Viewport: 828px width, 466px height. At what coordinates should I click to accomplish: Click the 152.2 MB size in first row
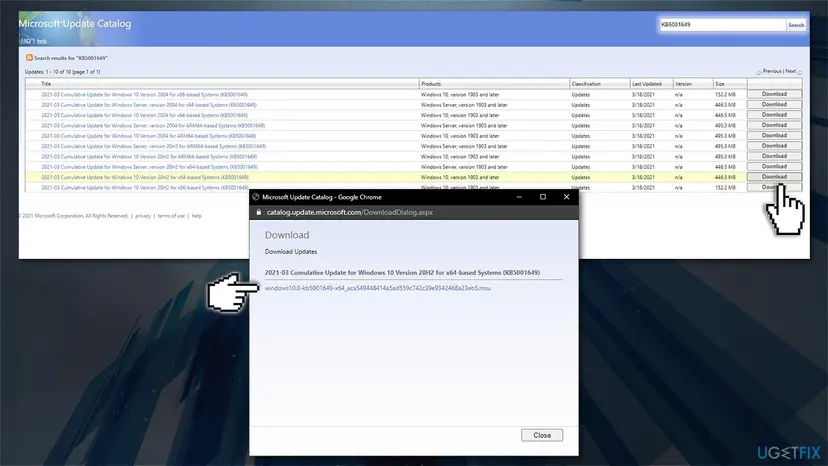(725, 95)
